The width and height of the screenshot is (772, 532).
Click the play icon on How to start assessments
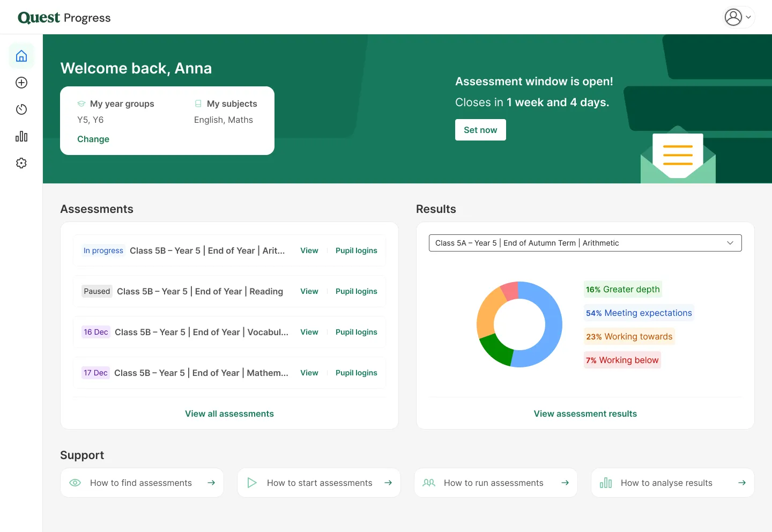click(252, 483)
